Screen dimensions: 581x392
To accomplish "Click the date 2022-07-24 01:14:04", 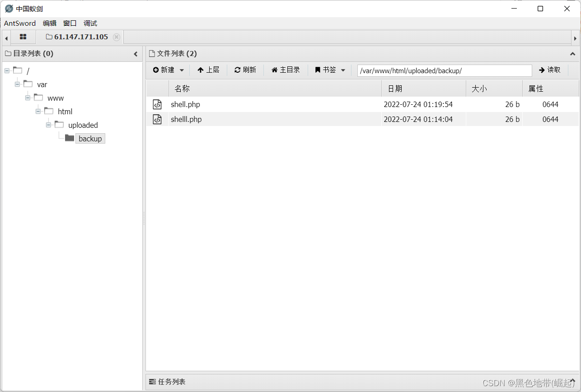I will tap(418, 119).
